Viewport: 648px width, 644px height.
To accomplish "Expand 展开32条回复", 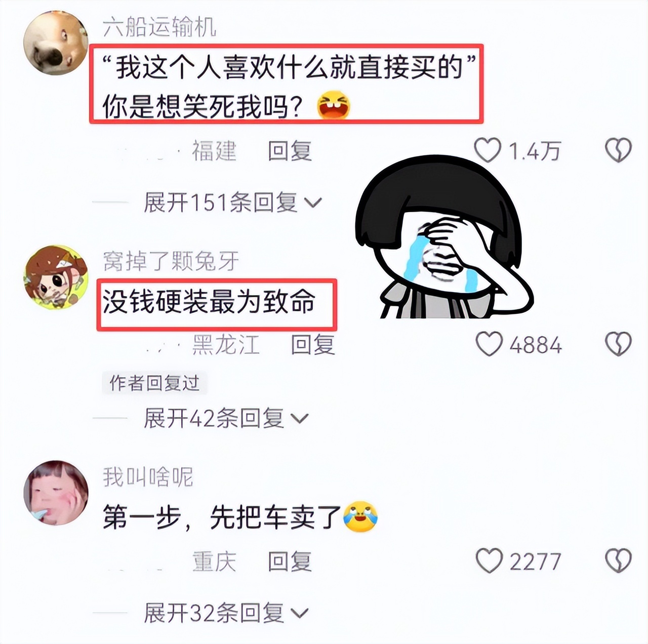I will [226, 613].
